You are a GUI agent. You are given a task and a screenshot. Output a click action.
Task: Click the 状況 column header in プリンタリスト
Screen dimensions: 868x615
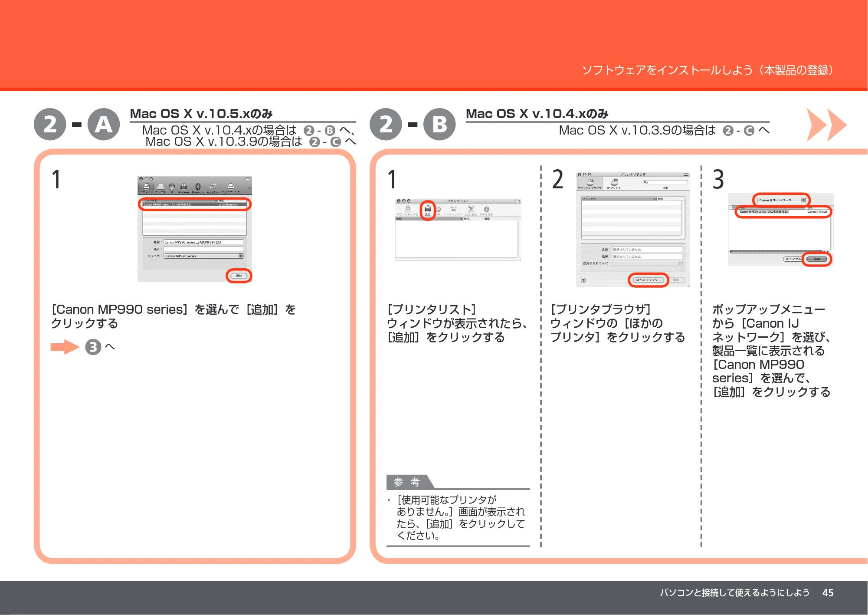[x=473, y=219]
